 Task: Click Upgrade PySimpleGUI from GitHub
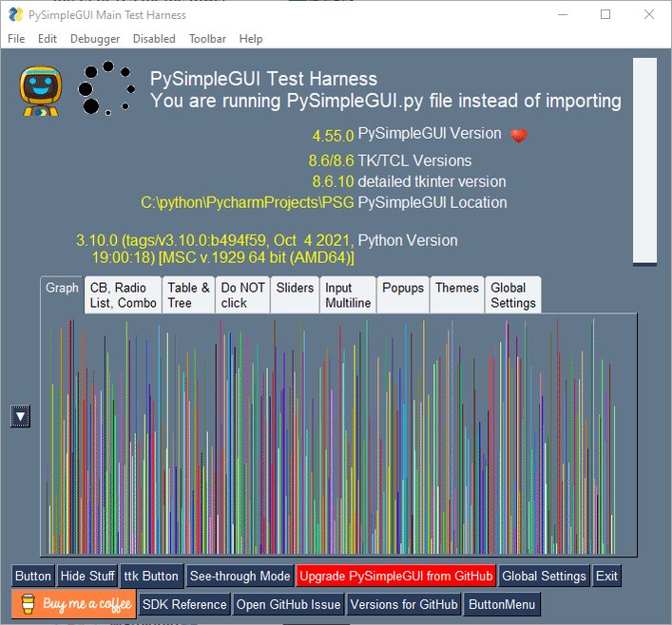tap(395, 576)
